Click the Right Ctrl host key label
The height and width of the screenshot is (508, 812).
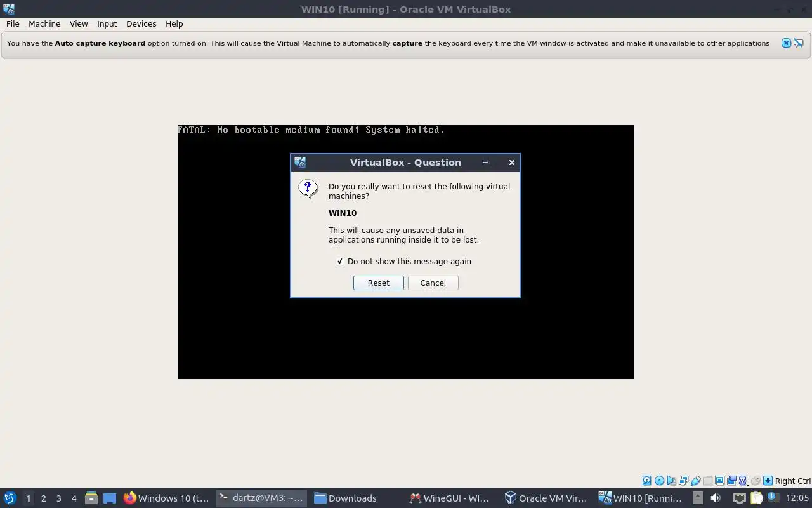793,481
